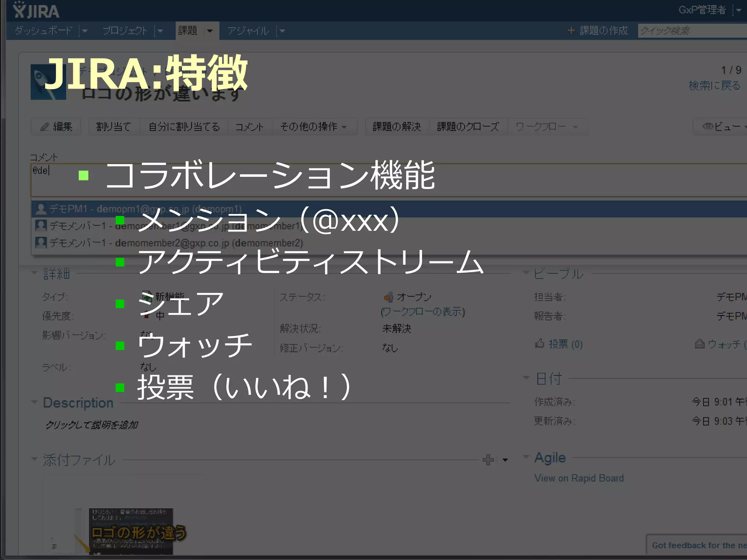Click the 検索に戻る link
Viewport: 747px width, 560px height.
pyautogui.click(x=715, y=86)
